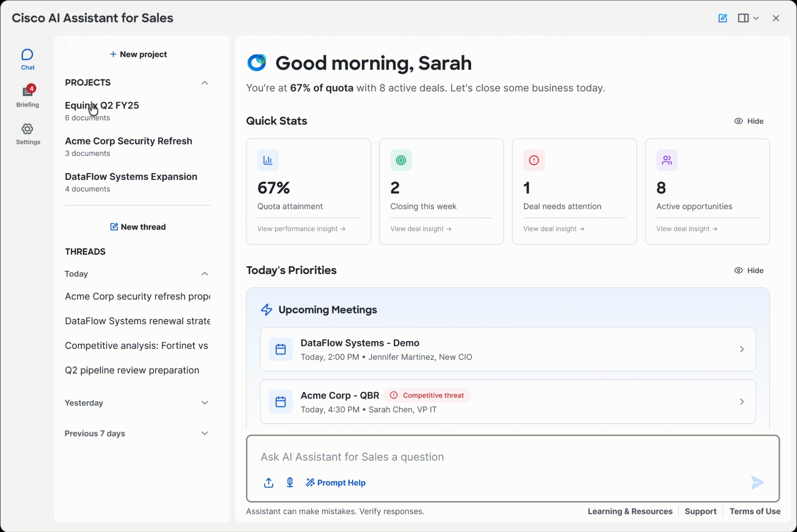Viewport: 797px width, 532px height.
Task: Click the Upcoming Meetings lightning icon
Action: click(267, 309)
